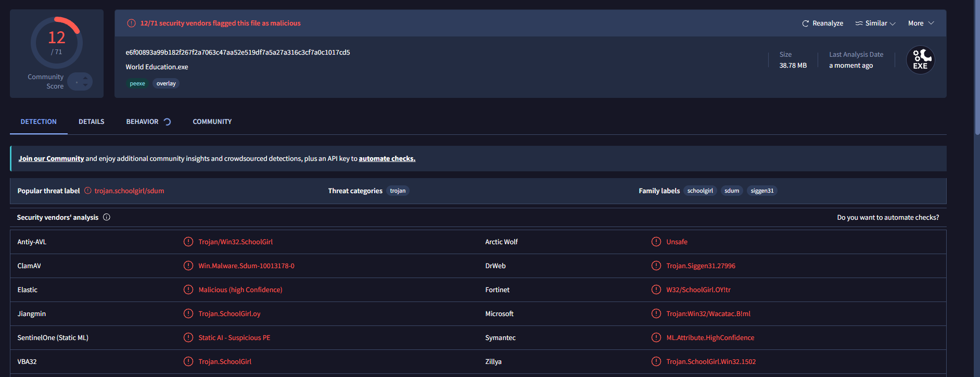Viewport: 980px width, 377px height.
Task: Switch to the BEHAVIOR tab
Action: click(x=142, y=122)
